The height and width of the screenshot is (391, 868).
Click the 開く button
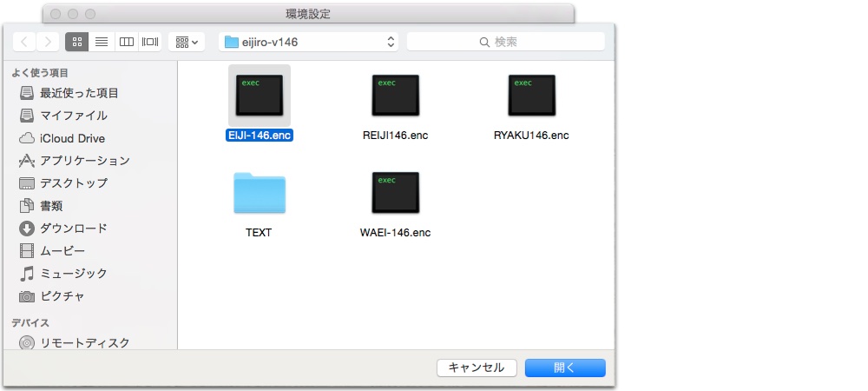point(565,368)
